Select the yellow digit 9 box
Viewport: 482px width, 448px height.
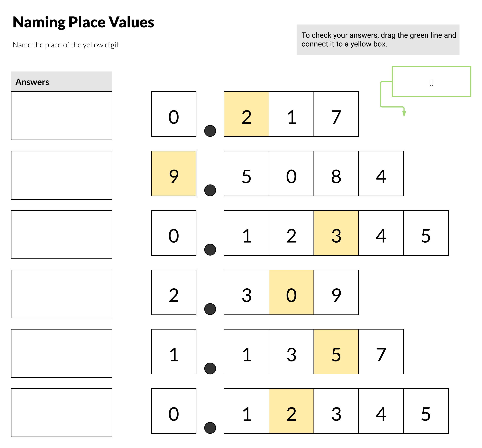[x=174, y=173]
